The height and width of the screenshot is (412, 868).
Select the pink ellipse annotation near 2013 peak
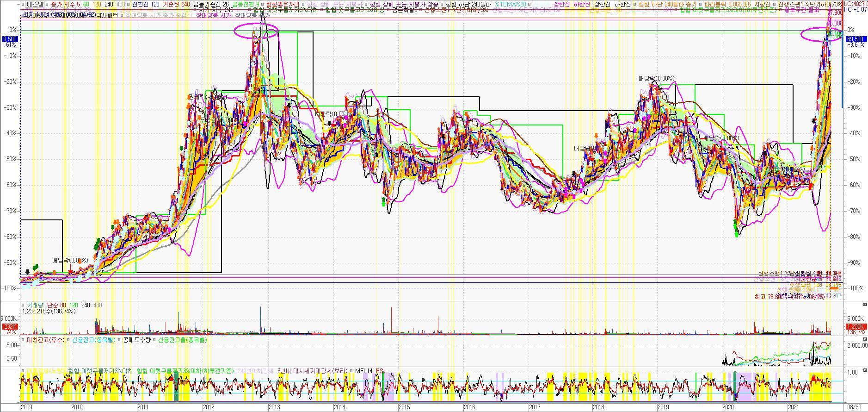(x=256, y=31)
